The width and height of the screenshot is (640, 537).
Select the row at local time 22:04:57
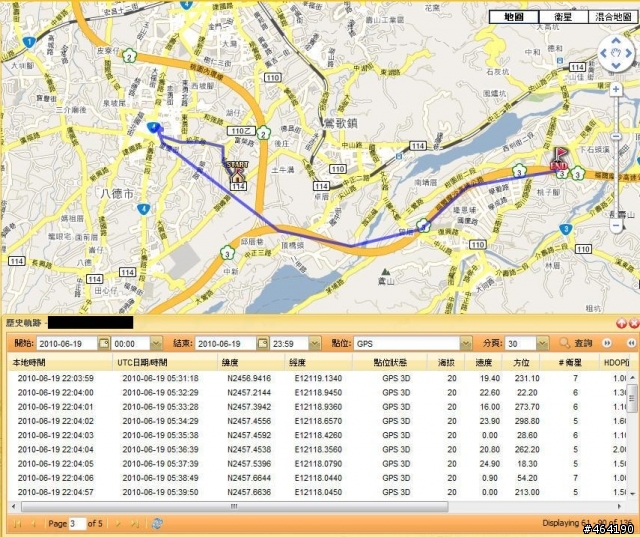tap(316, 492)
